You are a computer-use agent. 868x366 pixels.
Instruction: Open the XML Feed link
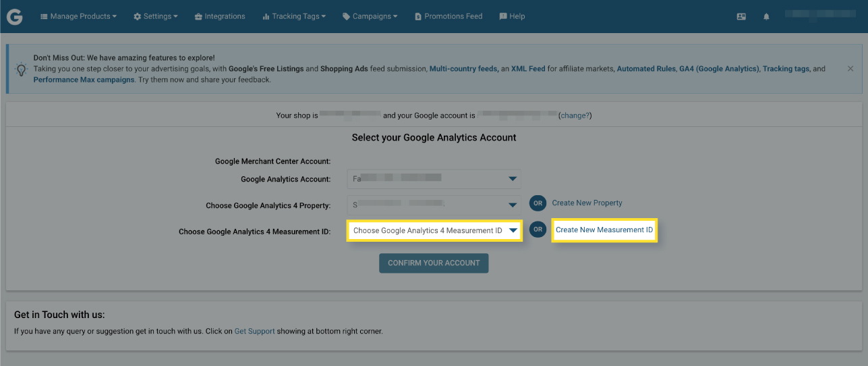[x=529, y=69]
